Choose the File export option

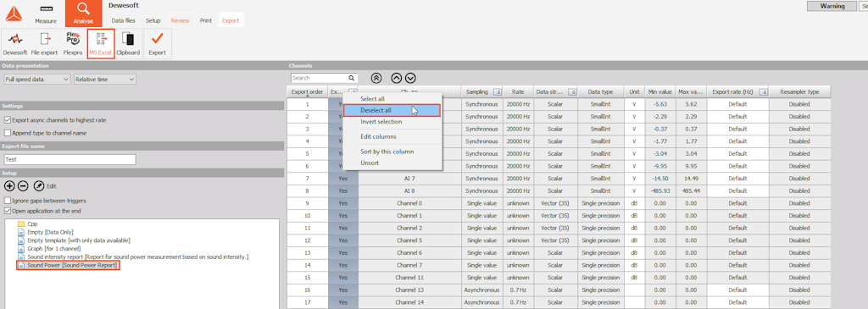click(44, 44)
